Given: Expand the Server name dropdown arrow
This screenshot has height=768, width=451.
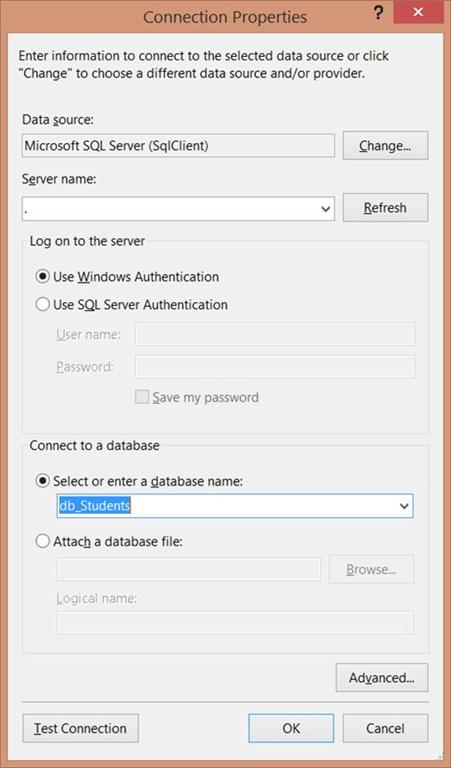Looking at the screenshot, I should (x=326, y=209).
